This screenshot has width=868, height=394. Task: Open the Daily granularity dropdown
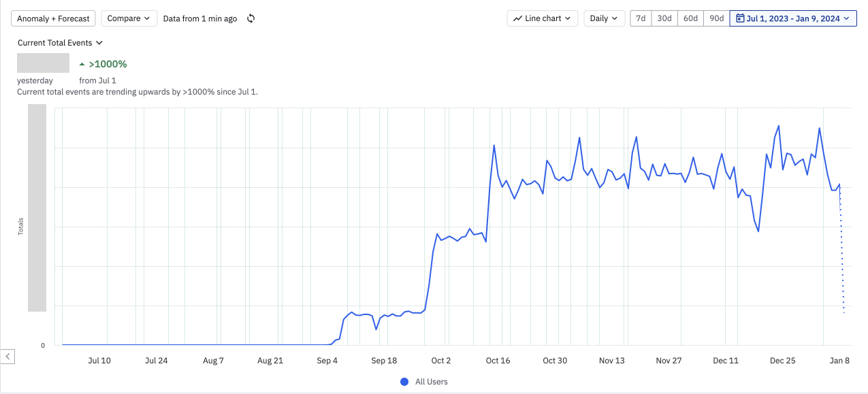604,18
